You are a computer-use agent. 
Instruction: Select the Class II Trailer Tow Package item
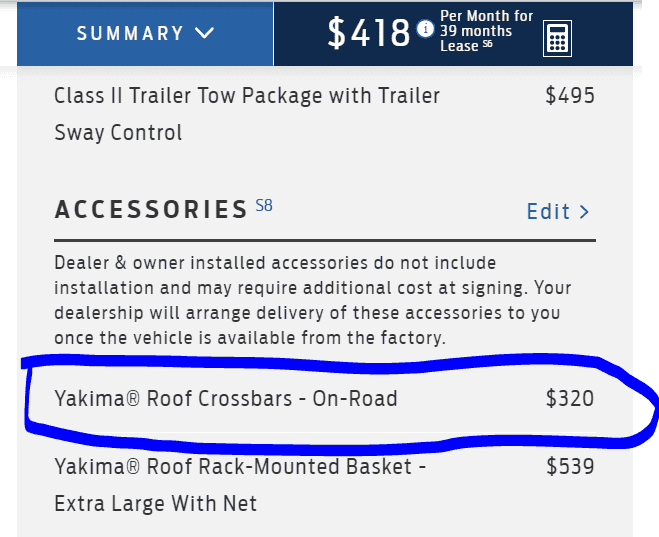(x=246, y=96)
